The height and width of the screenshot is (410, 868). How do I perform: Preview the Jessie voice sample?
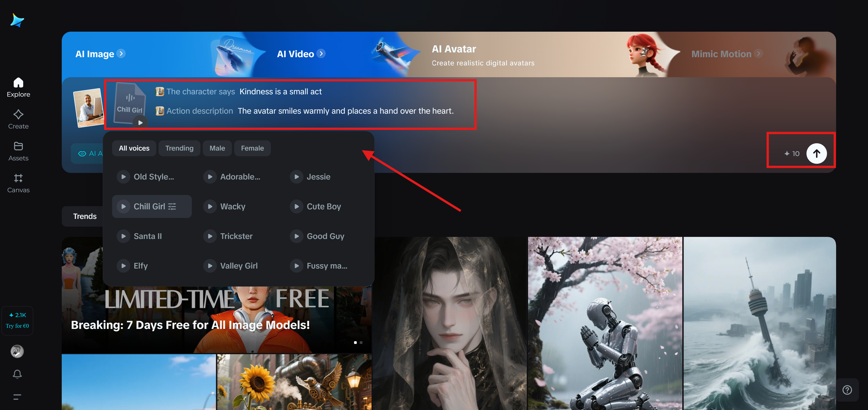297,177
